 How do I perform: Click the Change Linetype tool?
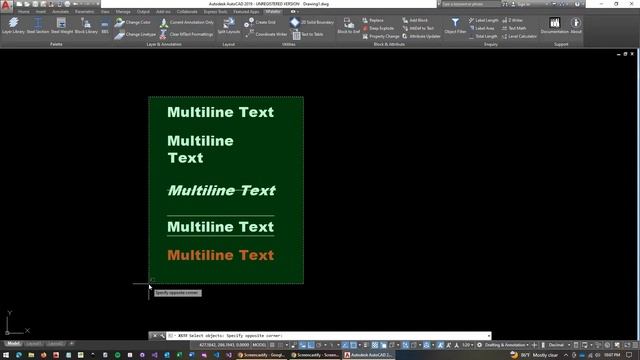(135, 35)
